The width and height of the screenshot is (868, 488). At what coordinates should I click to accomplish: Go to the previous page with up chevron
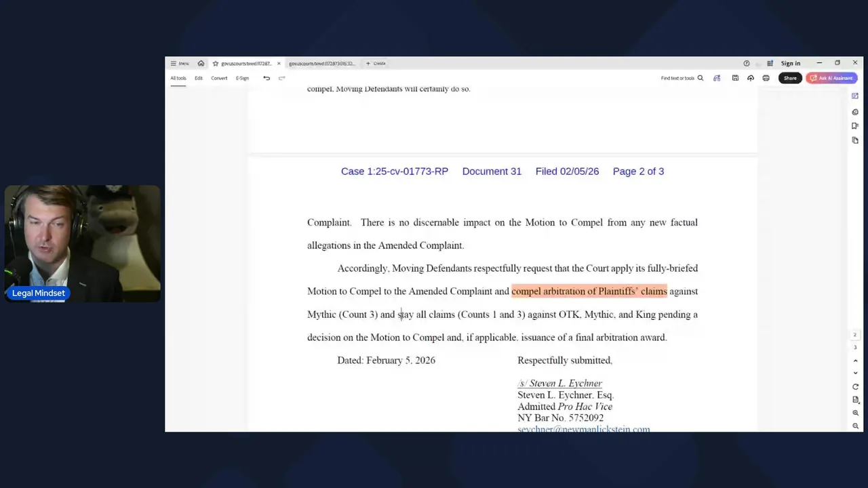(855, 361)
